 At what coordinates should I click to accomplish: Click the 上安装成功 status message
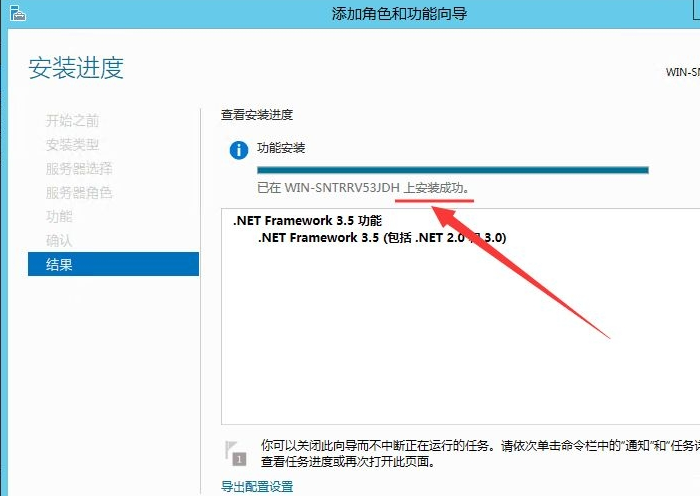436,188
